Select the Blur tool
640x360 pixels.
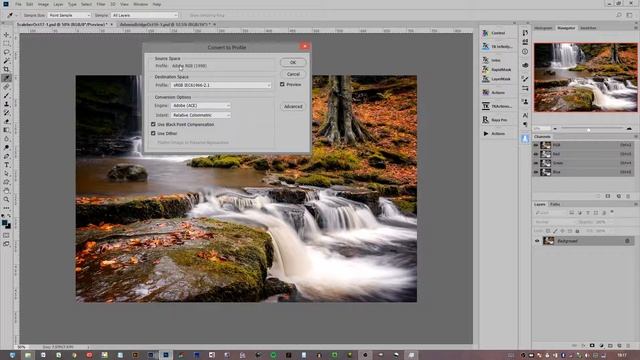coord(6,139)
